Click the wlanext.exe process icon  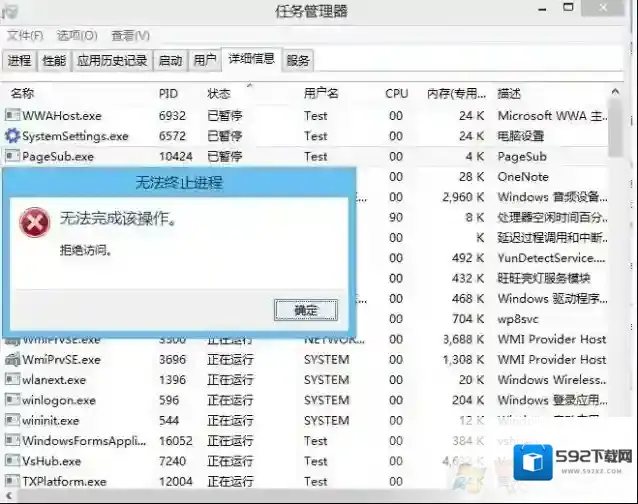click(12, 380)
